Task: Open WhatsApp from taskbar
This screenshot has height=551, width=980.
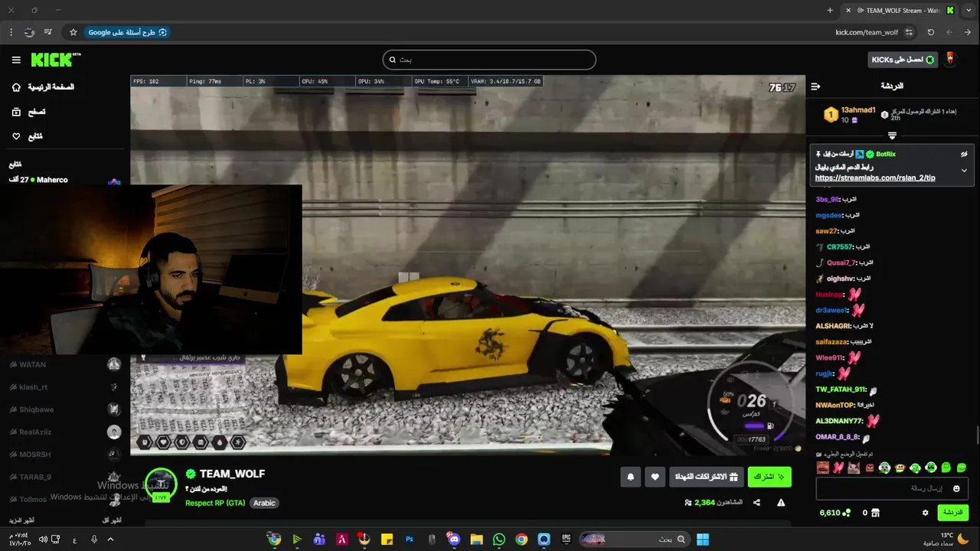Action: point(499,540)
